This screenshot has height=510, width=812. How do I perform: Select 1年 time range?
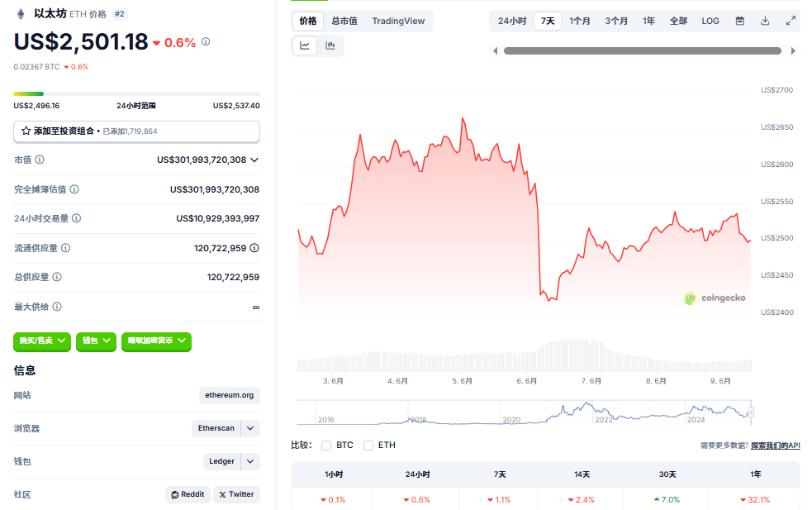tap(649, 21)
